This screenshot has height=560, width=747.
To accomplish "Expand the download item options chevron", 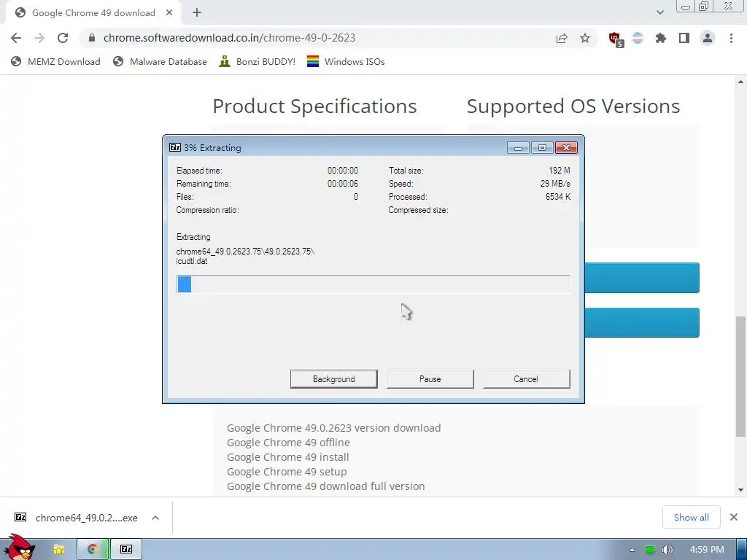I will click(155, 518).
